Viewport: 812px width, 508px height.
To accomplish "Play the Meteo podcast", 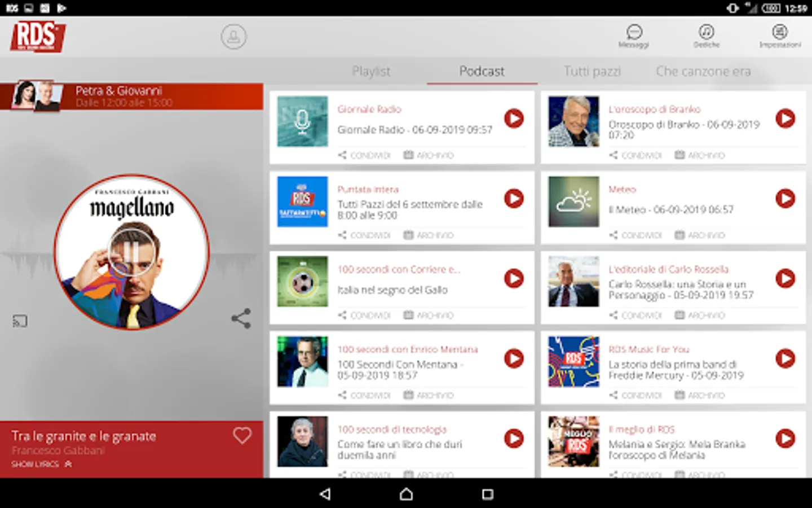I will (x=785, y=199).
